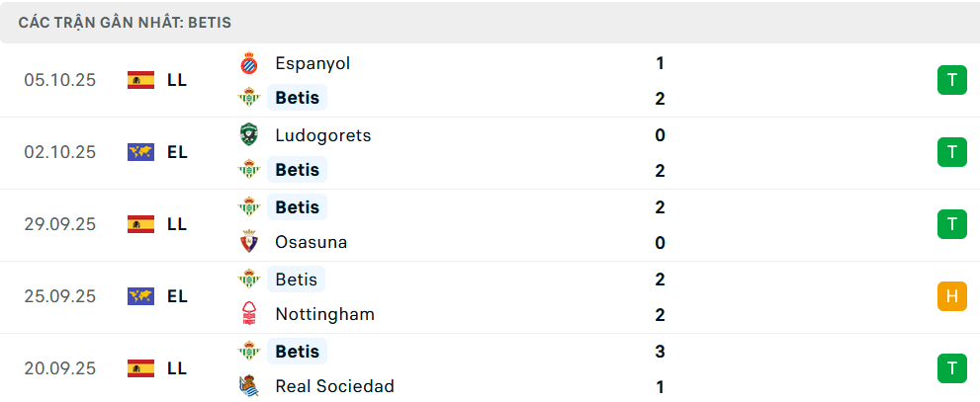The height and width of the screenshot is (402, 980).
Task: Click the highlighted Betis name versus Osasuna
Action: (297, 207)
